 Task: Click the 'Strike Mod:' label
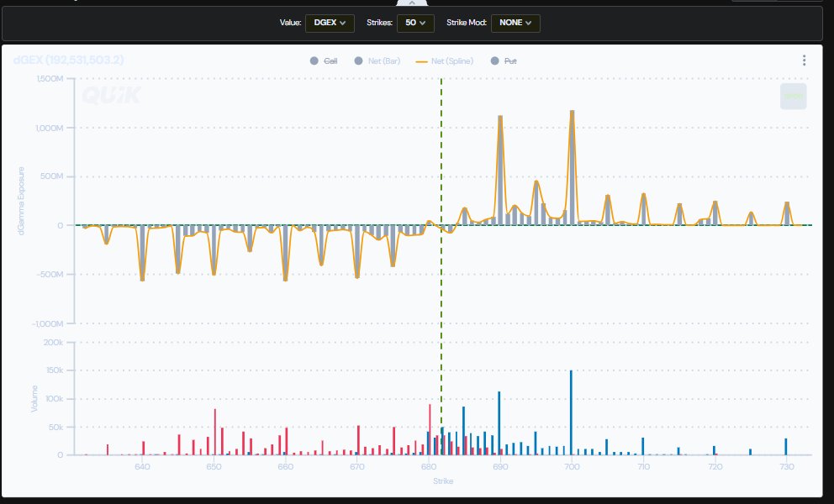coord(467,23)
